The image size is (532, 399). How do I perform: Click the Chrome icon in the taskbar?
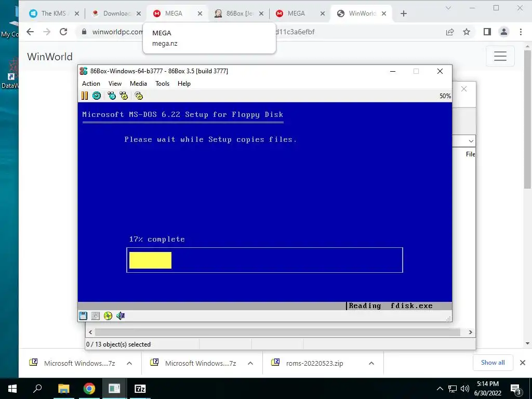(x=89, y=389)
